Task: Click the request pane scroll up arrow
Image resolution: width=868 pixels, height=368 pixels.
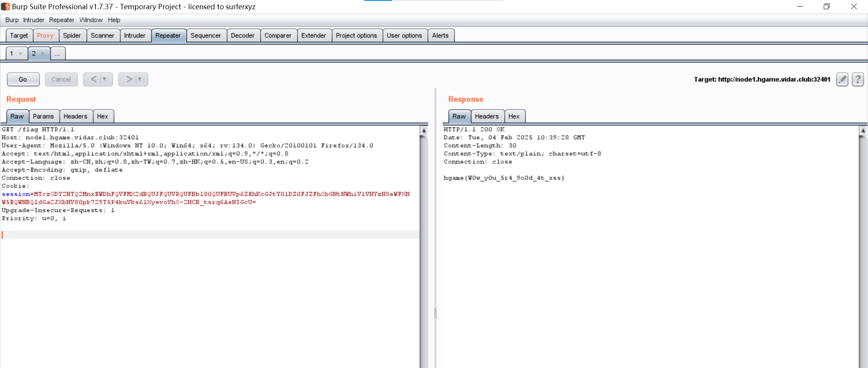Action: click(424, 130)
